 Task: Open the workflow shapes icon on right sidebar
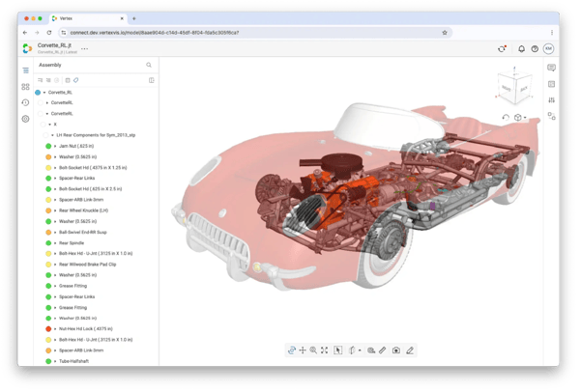click(552, 116)
